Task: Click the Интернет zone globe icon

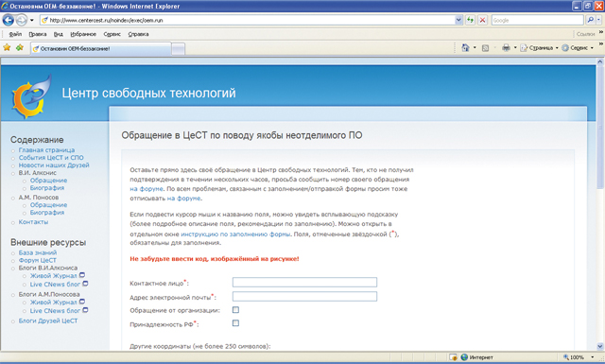Action: (x=464, y=357)
